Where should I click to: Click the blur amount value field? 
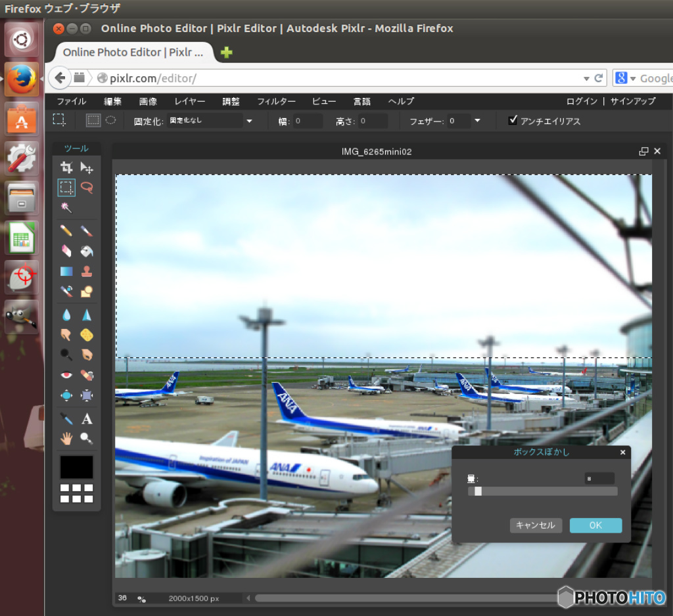(x=599, y=478)
